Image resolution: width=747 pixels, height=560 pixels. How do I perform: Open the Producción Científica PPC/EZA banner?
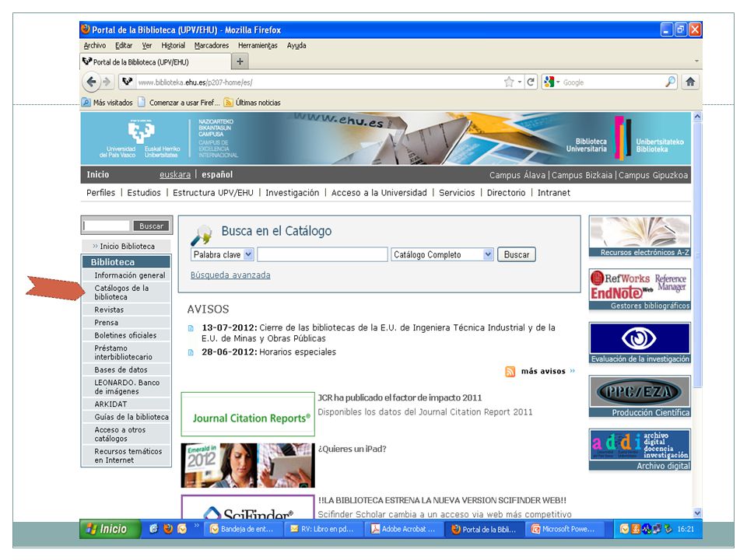pyautogui.click(x=640, y=397)
